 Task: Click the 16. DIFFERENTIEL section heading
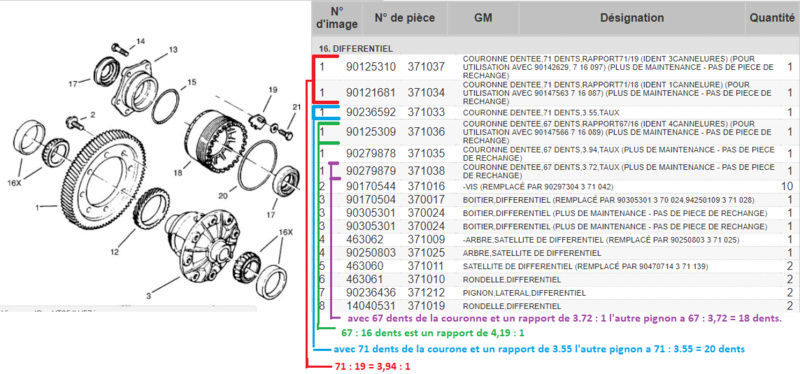pyautogui.click(x=356, y=48)
